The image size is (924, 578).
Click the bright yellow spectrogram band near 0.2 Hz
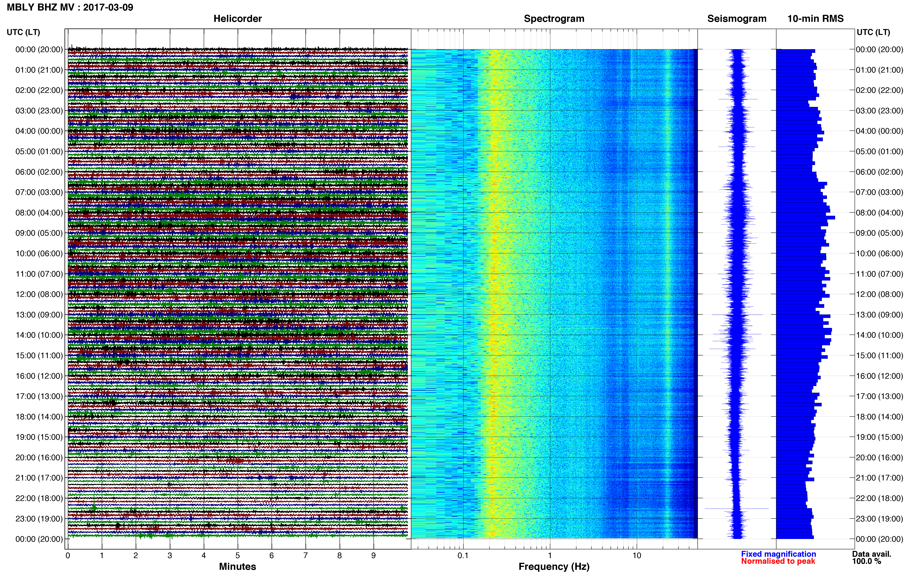(x=494, y=294)
